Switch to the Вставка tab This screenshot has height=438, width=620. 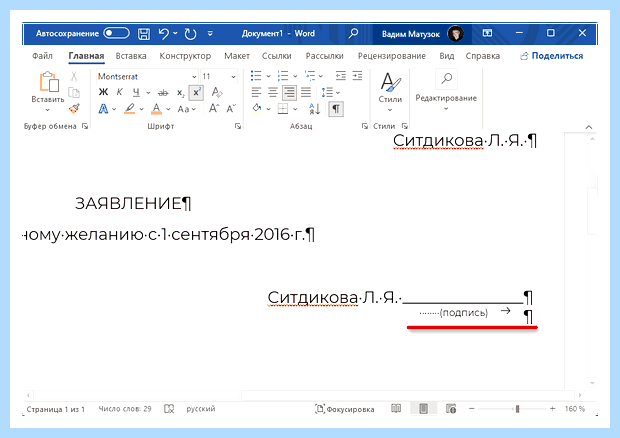click(131, 56)
